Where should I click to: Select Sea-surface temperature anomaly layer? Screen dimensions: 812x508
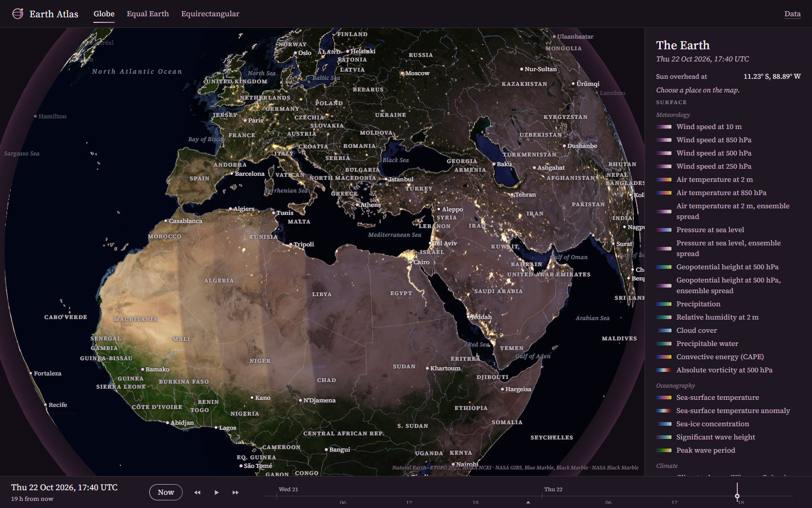click(x=728, y=410)
